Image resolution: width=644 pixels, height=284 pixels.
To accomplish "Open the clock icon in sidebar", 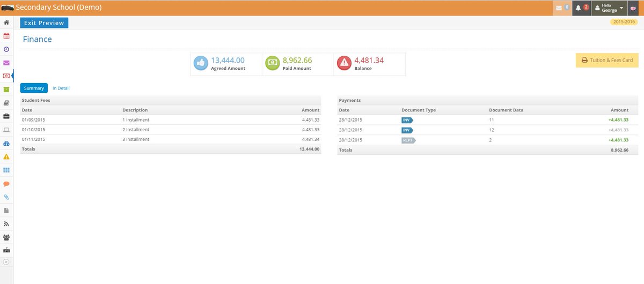I will tap(6, 49).
